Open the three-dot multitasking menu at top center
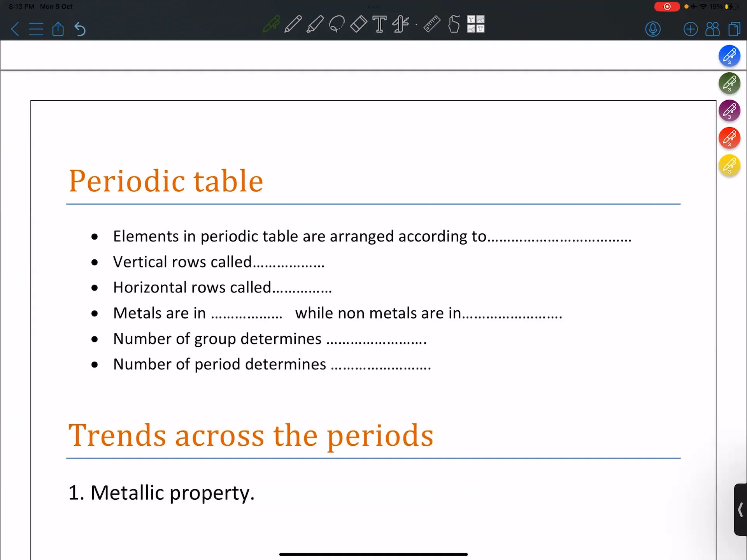Viewport: 747px width, 560px height. point(373,7)
